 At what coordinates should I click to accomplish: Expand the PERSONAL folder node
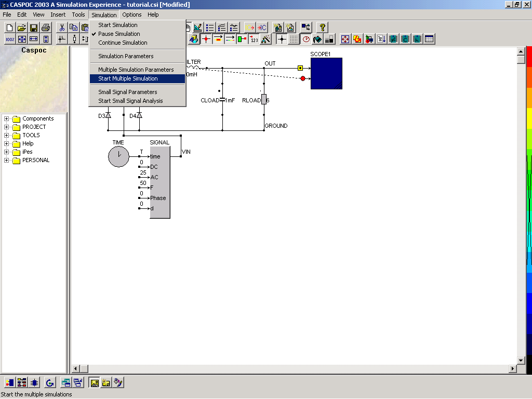(6, 160)
